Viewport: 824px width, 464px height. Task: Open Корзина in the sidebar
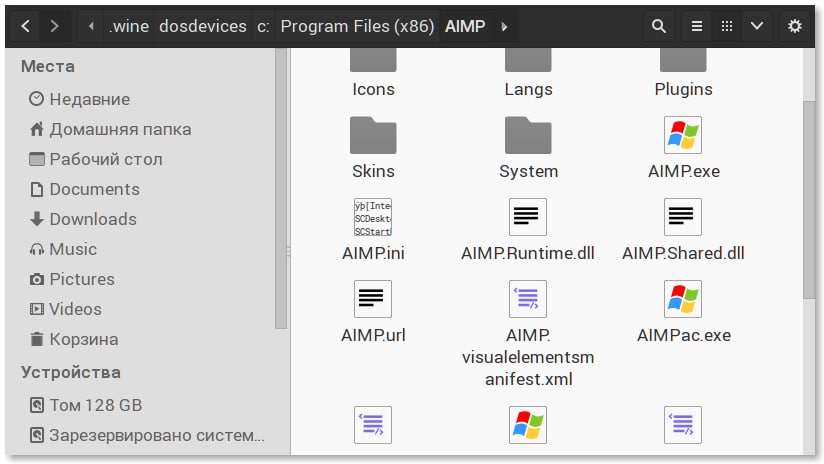[74, 339]
